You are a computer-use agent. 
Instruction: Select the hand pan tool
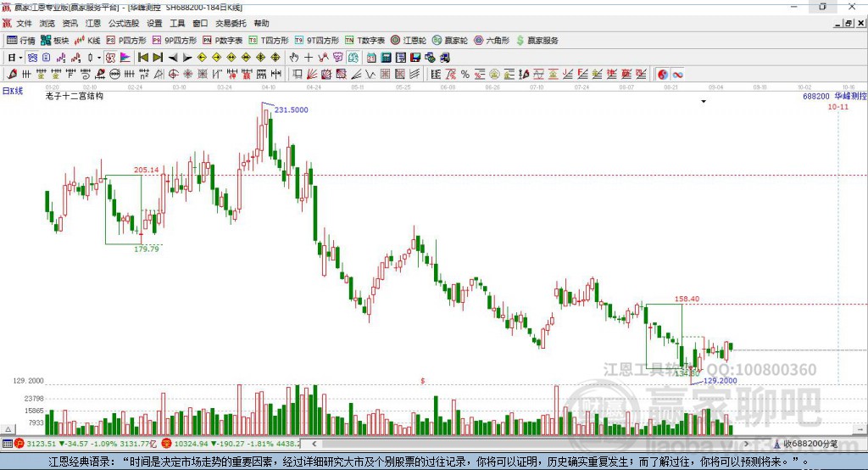294,58
